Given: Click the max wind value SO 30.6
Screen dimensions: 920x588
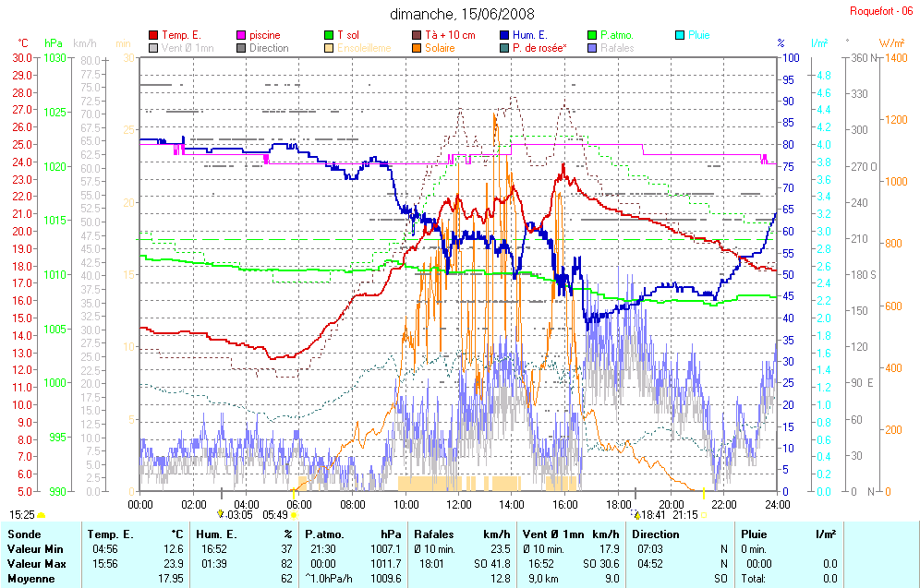Looking at the screenshot, I should 600,564.
